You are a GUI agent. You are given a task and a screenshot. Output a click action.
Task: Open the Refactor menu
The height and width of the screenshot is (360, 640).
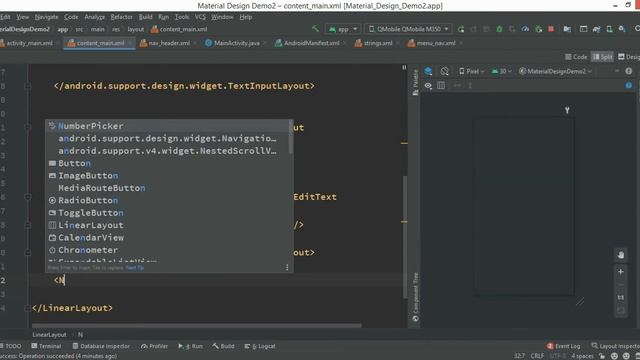tap(122, 17)
